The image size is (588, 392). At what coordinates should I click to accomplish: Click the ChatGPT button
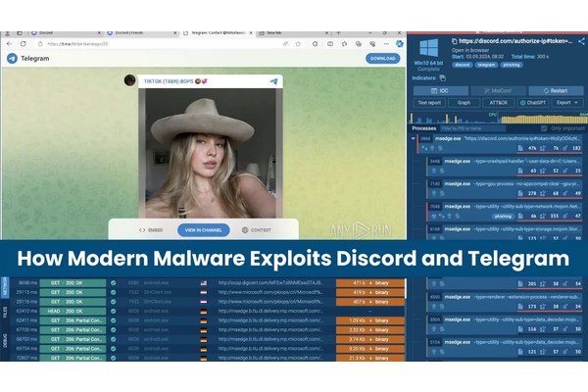coord(533,102)
